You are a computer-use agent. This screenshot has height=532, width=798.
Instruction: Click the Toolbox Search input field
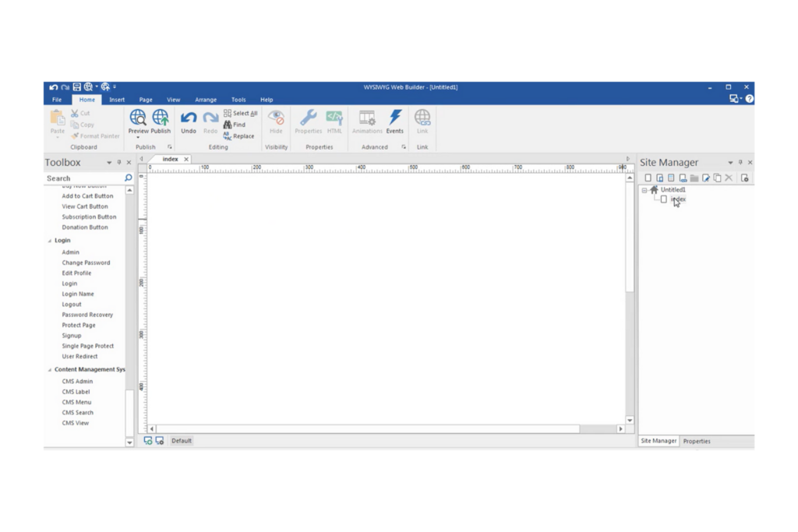pos(84,178)
